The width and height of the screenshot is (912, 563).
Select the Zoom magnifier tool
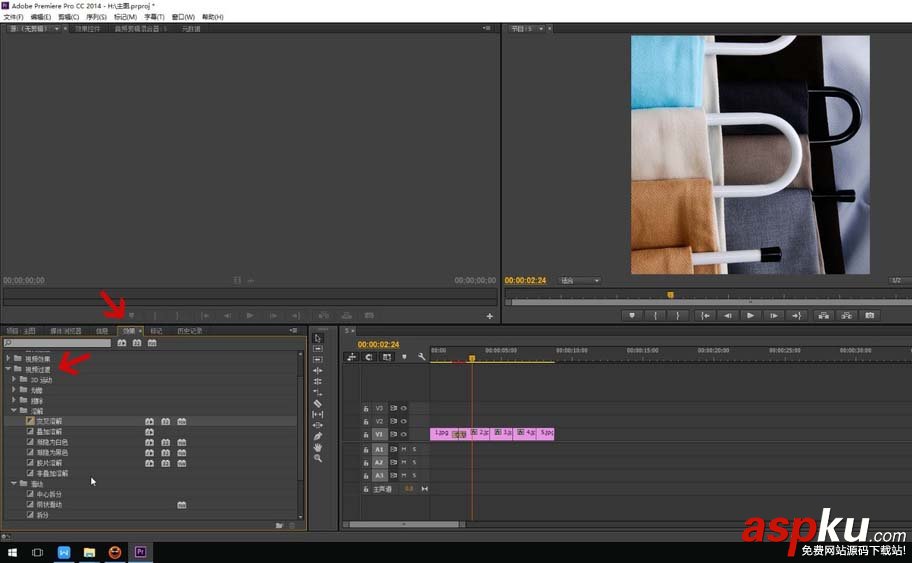[318, 458]
